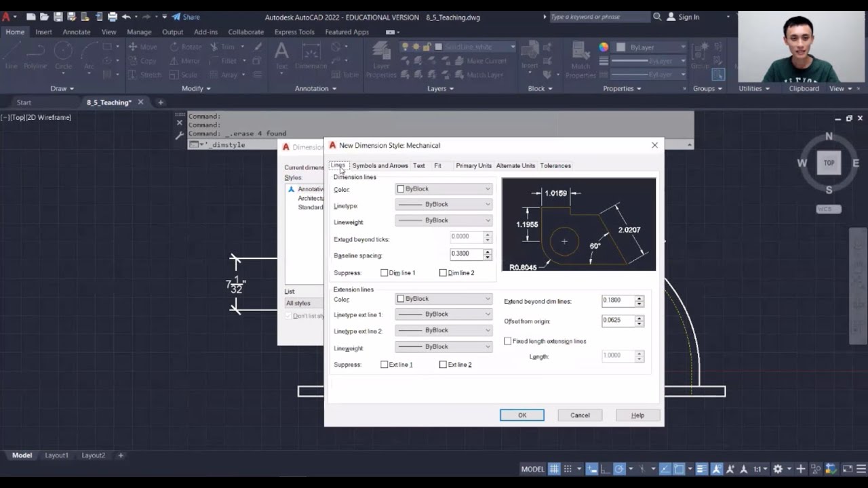The image size is (868, 488).
Task: Open the Layout1 tab
Action: click(56, 455)
